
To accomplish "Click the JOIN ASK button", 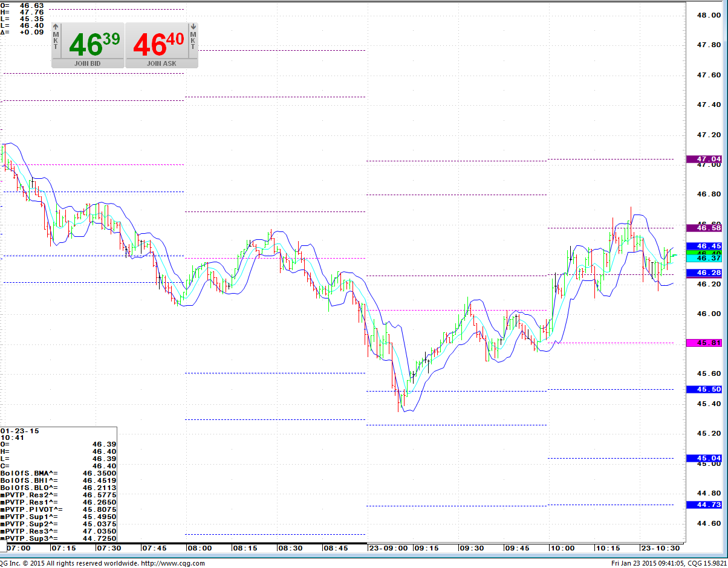I will tap(161, 63).
